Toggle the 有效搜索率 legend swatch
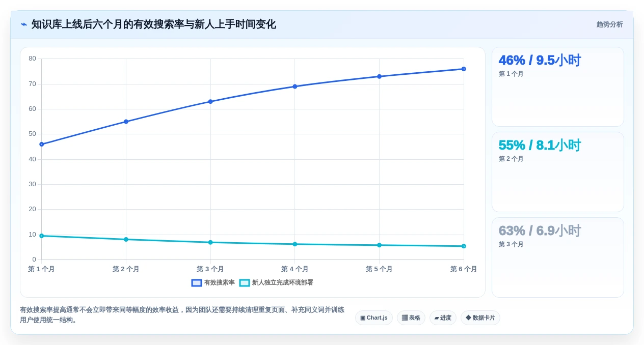Screen dimensions: 644x345 coord(197,283)
